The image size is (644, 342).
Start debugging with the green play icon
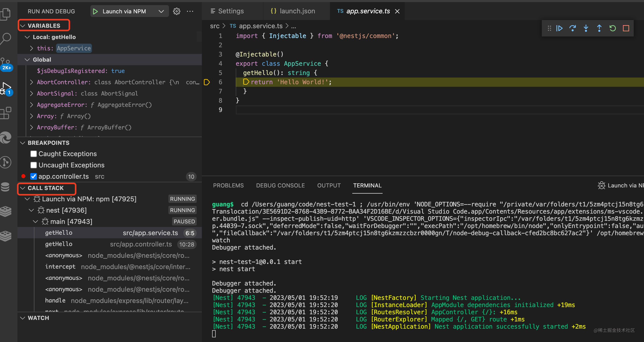[95, 11]
